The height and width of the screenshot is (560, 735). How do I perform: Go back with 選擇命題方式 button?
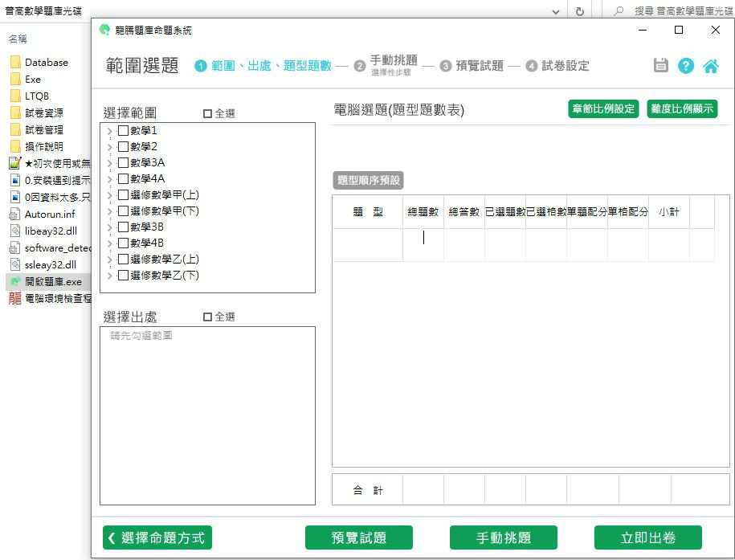157,538
